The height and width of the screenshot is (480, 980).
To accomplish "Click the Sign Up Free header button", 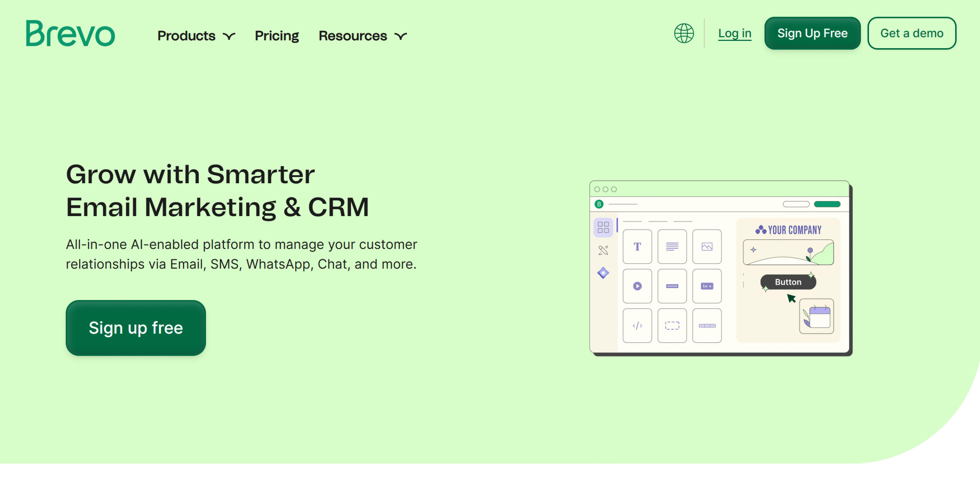I will 812,33.
